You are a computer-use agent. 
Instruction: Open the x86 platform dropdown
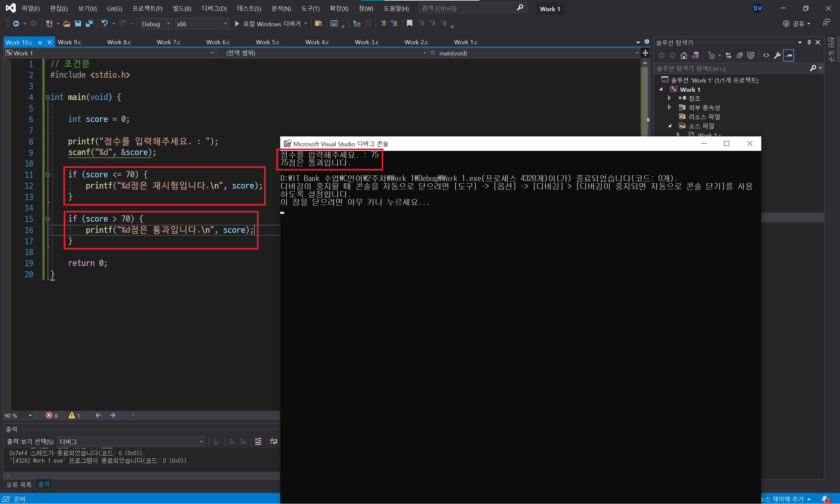click(x=201, y=24)
